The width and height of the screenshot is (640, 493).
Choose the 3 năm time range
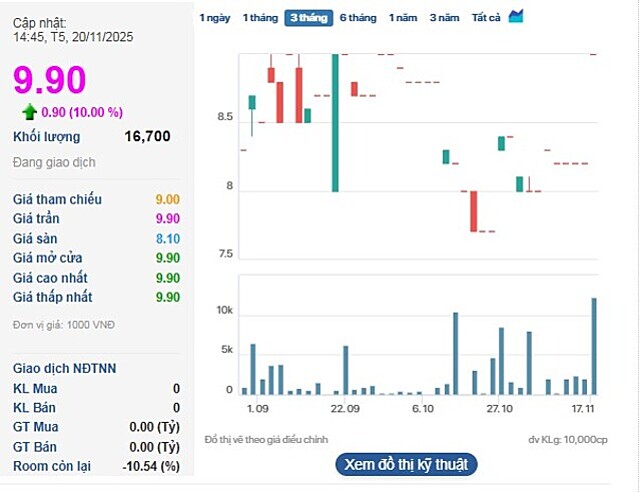444,18
